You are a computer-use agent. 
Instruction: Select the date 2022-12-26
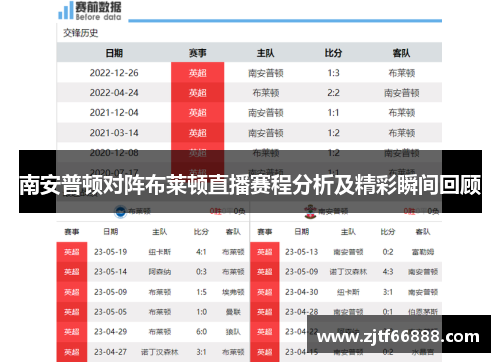click(x=114, y=73)
